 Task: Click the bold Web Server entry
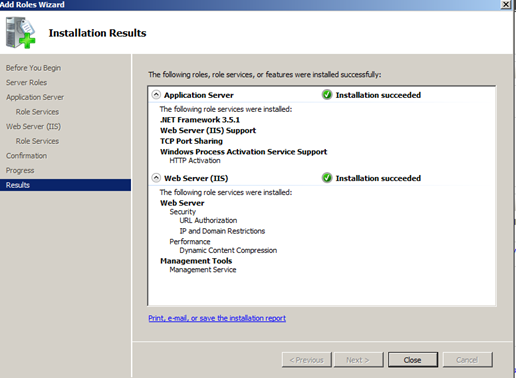click(x=182, y=203)
